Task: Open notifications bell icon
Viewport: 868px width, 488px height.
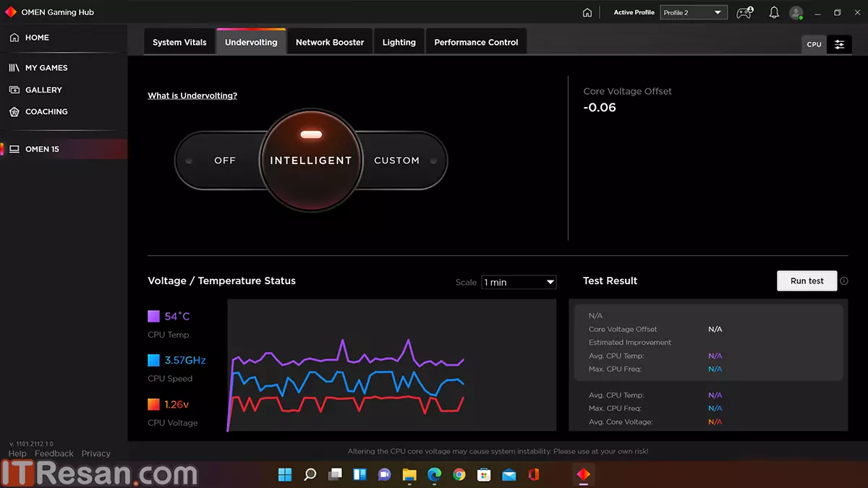Action: [x=774, y=12]
